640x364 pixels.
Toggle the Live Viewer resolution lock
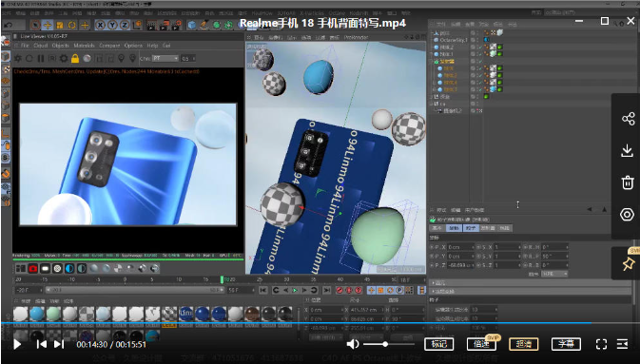pos(75,58)
